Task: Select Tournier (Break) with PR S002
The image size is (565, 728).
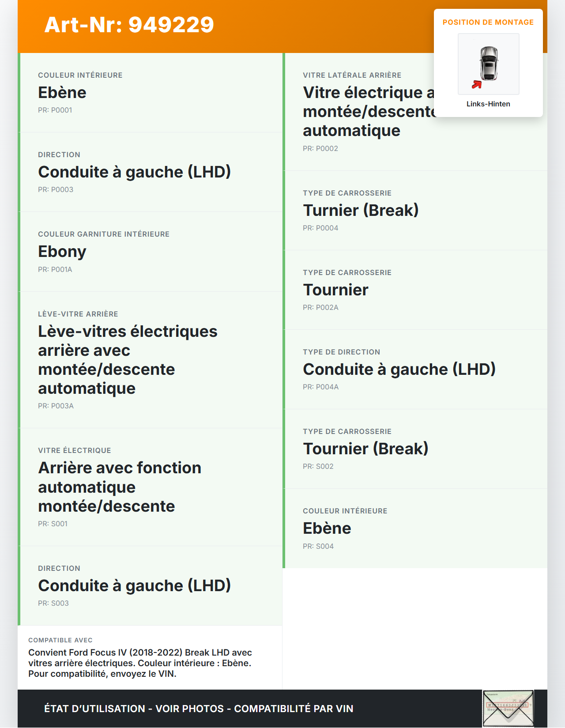Action: pyautogui.click(x=365, y=449)
